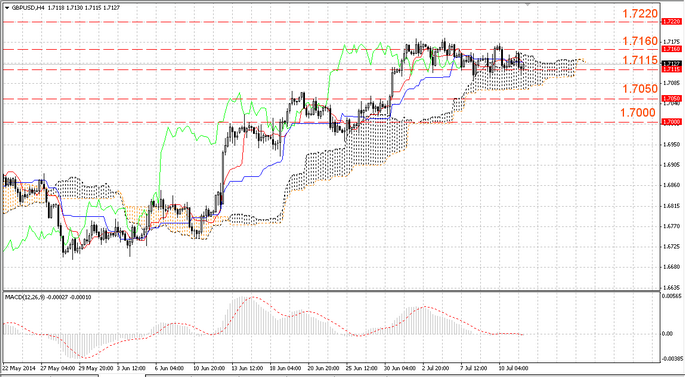Click the orange 1.7000 text label
This screenshot has height=377, width=685.
(638, 113)
